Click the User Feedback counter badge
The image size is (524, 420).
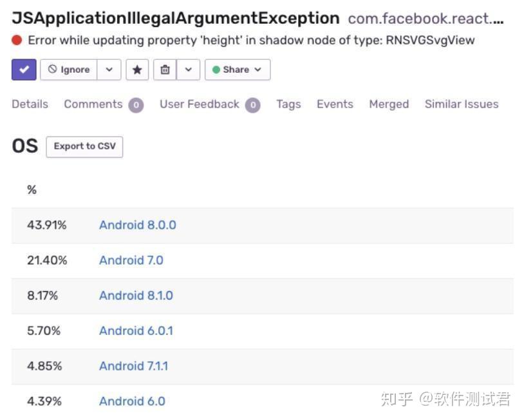click(254, 104)
